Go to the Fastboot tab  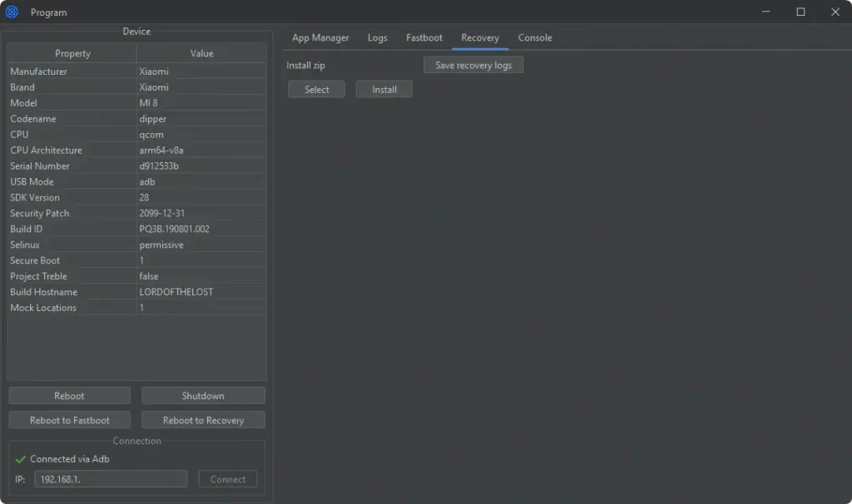click(x=424, y=38)
